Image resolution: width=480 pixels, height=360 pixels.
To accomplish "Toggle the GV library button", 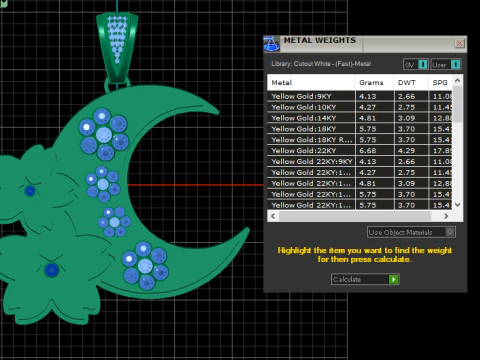I will [415, 64].
